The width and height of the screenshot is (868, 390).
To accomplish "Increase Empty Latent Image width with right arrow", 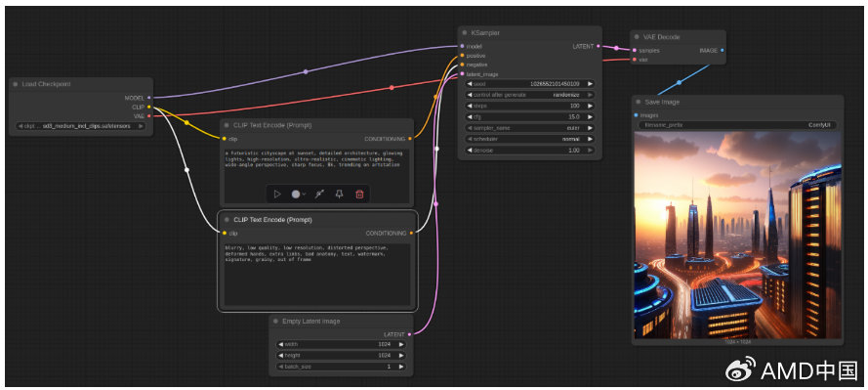I will pos(400,344).
